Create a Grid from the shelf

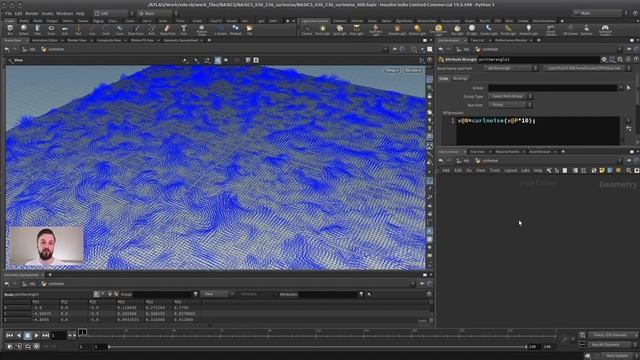point(64,29)
